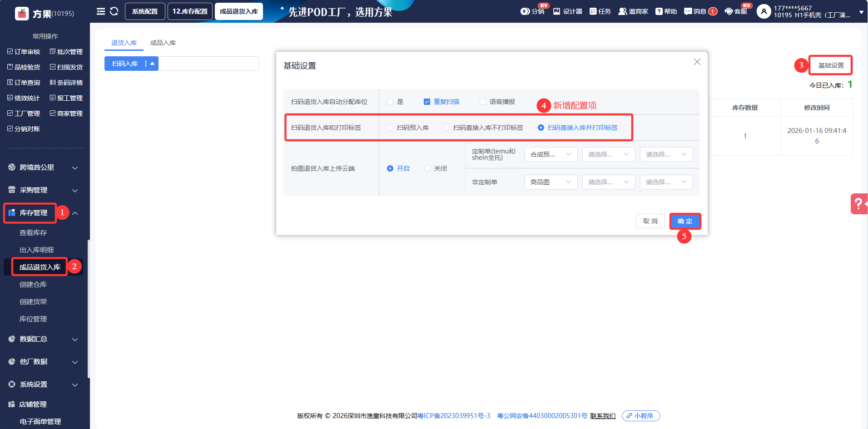Open 品检验货 quality inspection shortcut
The image size is (868, 429).
pyautogui.click(x=24, y=67)
